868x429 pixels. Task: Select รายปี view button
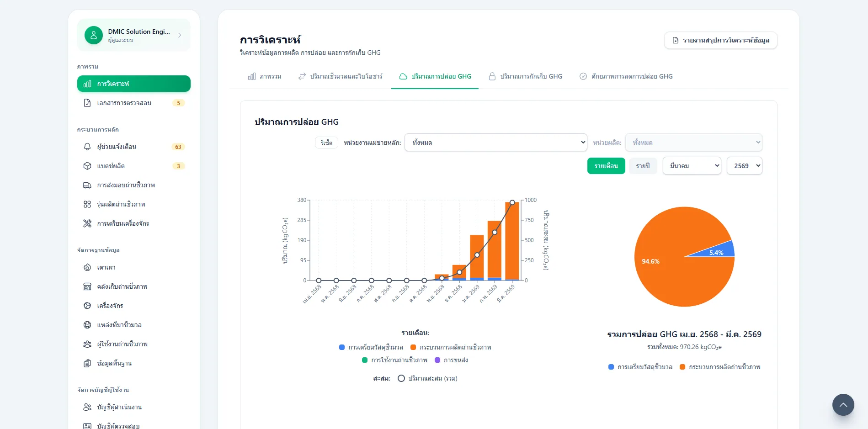click(643, 166)
